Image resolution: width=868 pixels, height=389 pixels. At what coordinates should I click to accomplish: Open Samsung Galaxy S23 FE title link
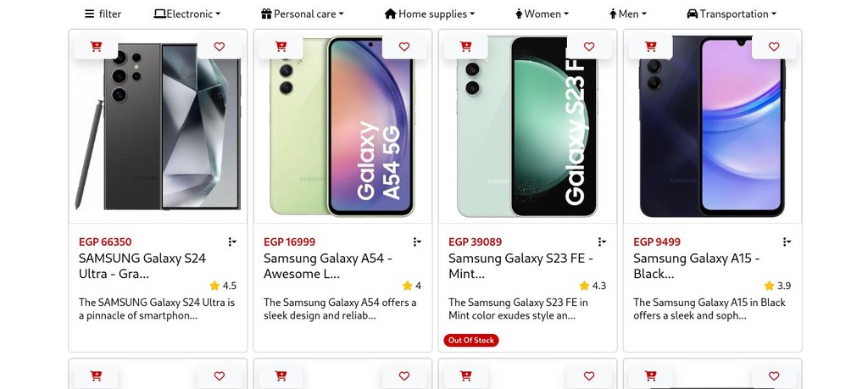520,266
